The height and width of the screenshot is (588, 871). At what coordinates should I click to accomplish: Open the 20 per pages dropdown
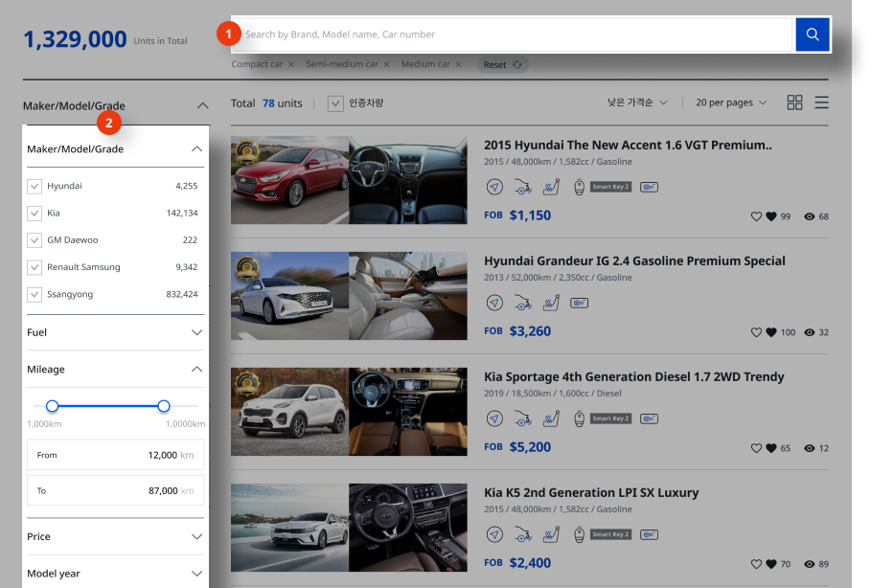coord(731,102)
